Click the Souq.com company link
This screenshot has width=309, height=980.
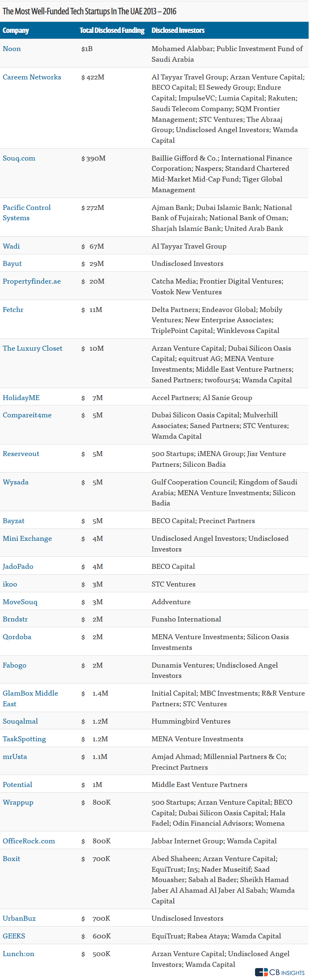click(19, 158)
